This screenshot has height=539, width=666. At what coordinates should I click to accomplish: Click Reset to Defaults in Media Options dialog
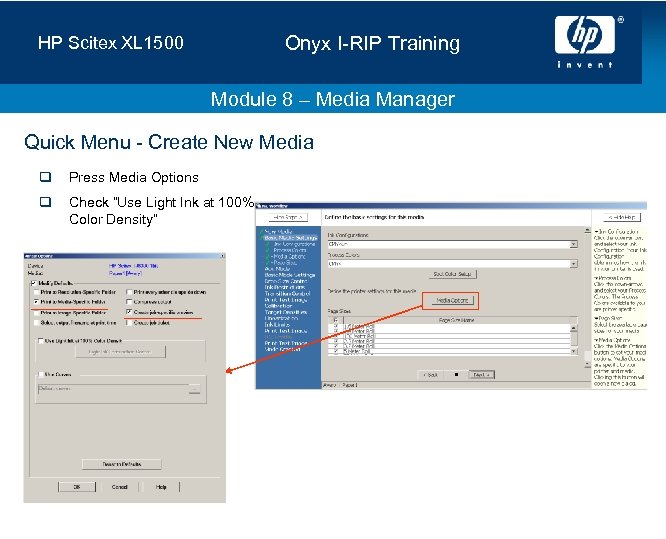click(x=121, y=464)
